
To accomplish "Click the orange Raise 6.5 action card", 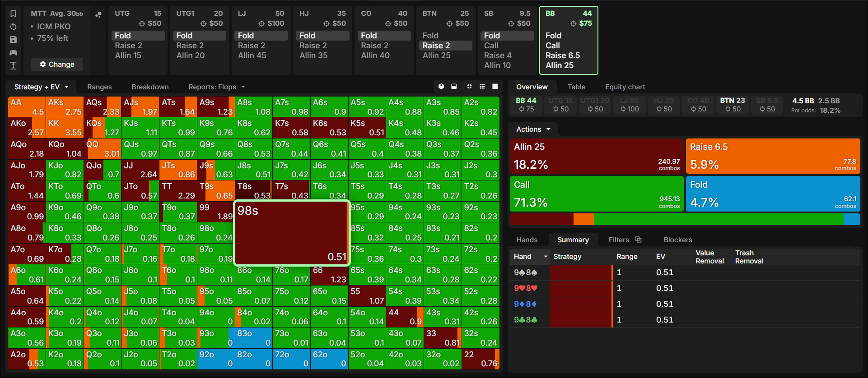I will point(773,156).
